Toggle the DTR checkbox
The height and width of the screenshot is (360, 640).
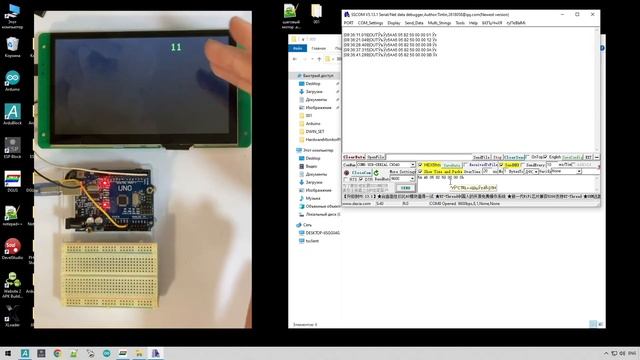(x=361, y=179)
